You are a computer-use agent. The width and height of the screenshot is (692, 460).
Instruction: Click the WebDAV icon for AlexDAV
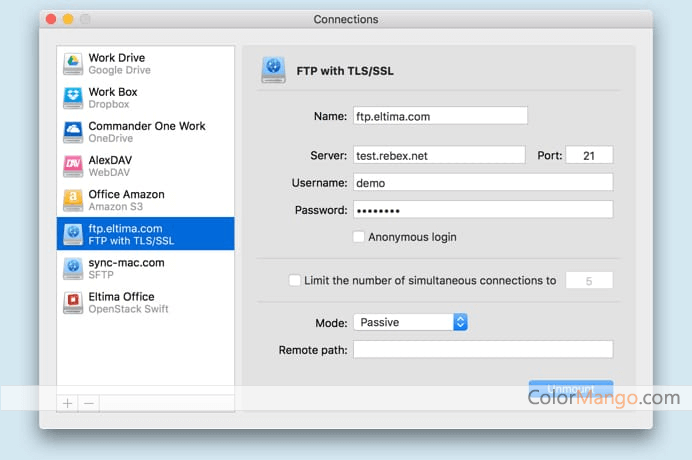tap(73, 166)
